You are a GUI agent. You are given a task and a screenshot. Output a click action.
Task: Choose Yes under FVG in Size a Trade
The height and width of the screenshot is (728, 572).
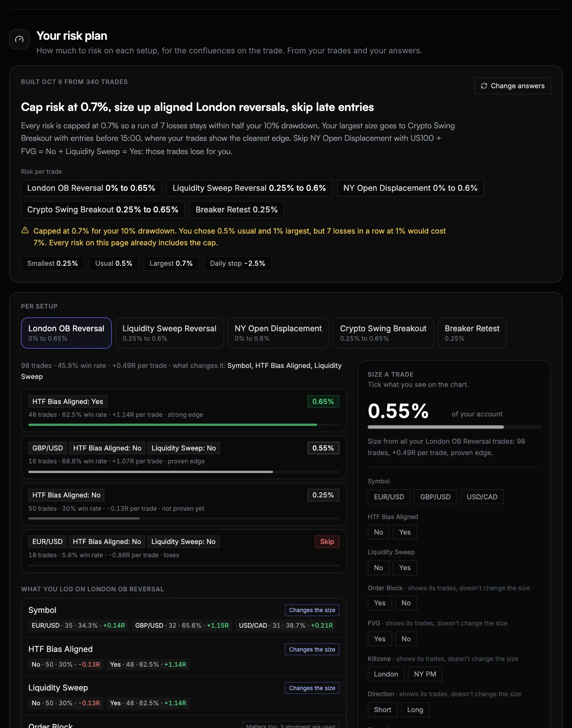coord(380,639)
